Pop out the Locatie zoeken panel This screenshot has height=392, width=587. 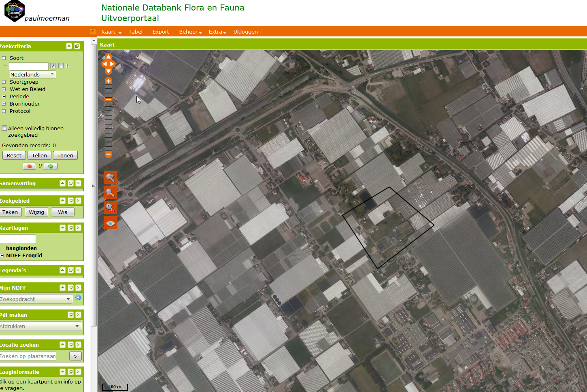(x=70, y=345)
